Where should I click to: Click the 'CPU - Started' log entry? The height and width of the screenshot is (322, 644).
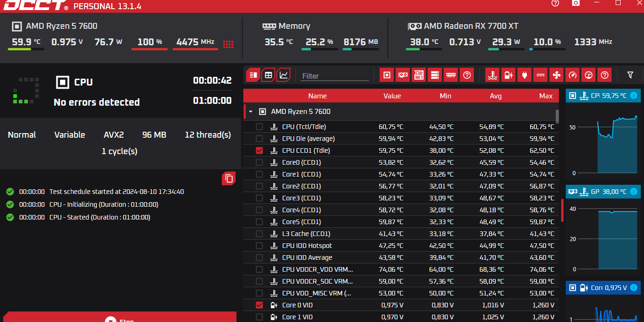pyautogui.click(x=100, y=217)
